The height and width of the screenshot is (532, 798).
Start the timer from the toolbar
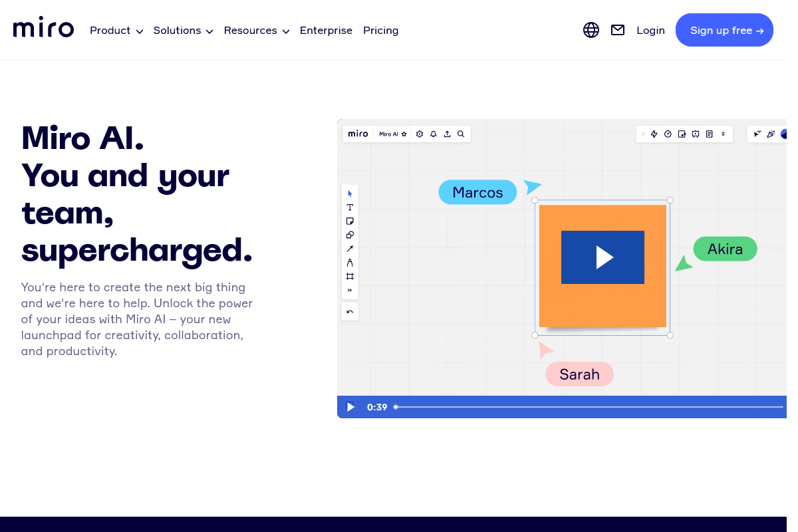click(x=668, y=134)
